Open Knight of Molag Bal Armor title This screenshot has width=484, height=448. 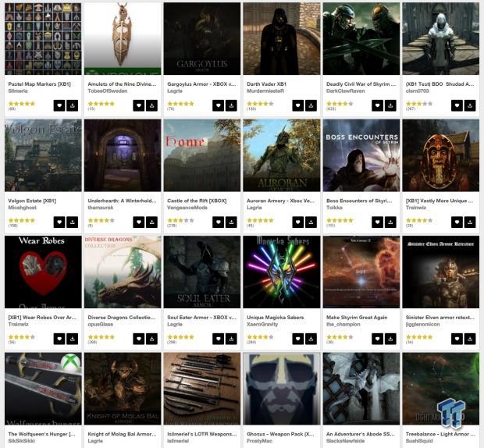(x=122, y=434)
